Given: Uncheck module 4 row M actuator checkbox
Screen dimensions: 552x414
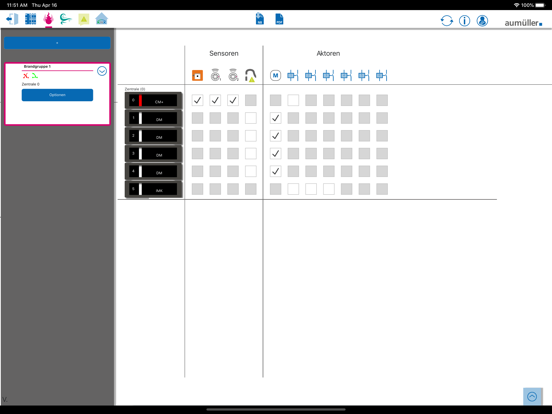Looking at the screenshot, I should click(x=276, y=171).
